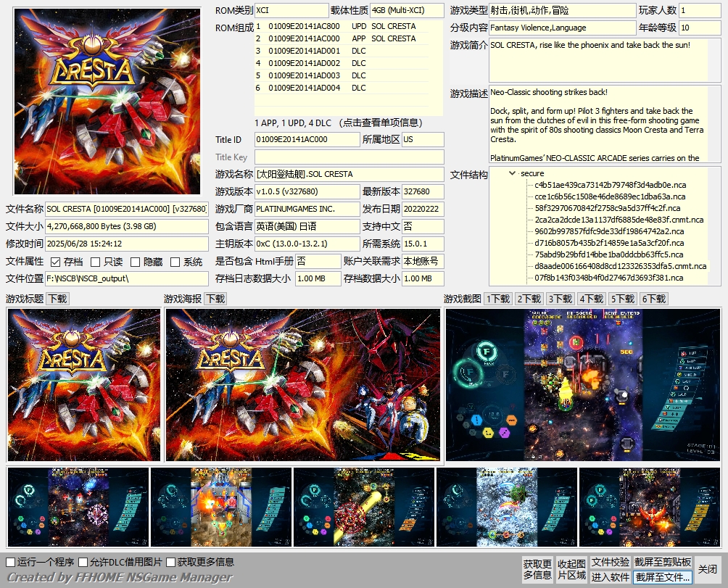Select file d716b8057b435b2f14859e1a5a3cf20f.nca

coord(609,243)
